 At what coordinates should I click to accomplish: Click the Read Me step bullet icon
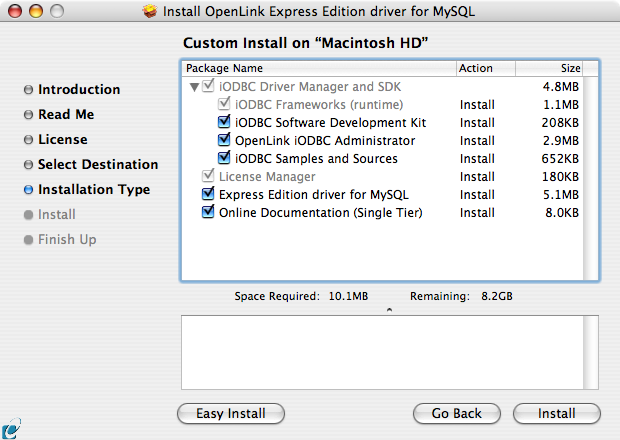28,115
